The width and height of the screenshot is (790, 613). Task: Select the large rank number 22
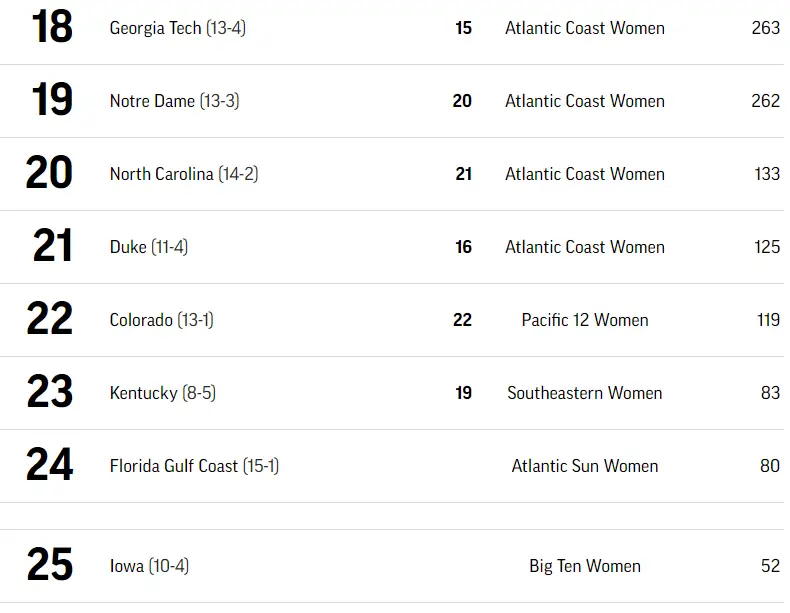(x=50, y=320)
